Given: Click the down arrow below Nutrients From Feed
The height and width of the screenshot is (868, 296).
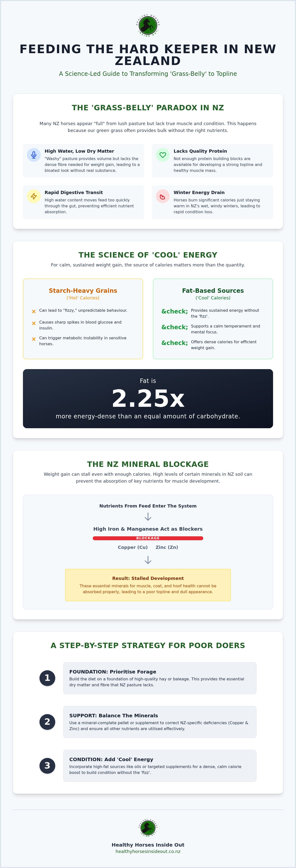Looking at the screenshot, I should pyautogui.click(x=148, y=517).
